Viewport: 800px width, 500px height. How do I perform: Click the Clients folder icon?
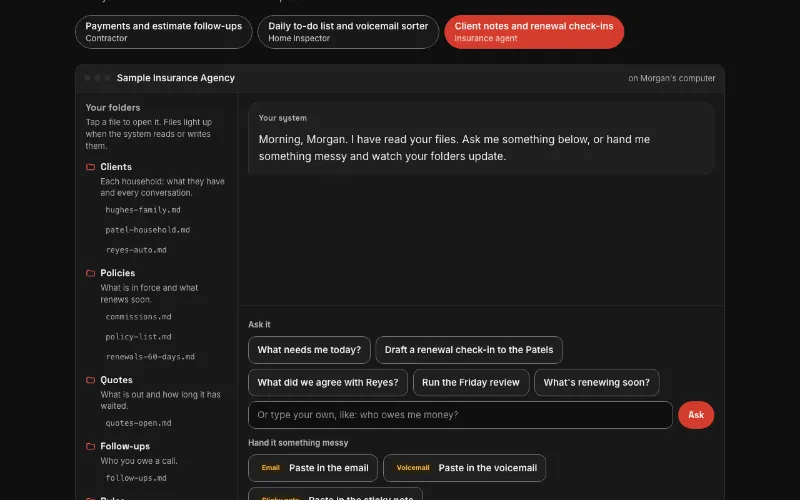click(x=91, y=167)
